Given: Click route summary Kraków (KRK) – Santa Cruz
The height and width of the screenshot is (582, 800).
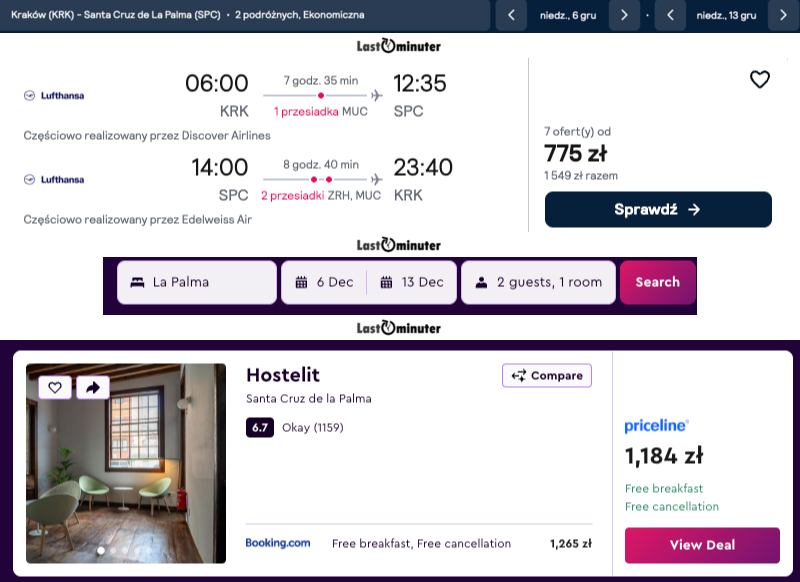Looking at the screenshot, I should coord(116,15).
